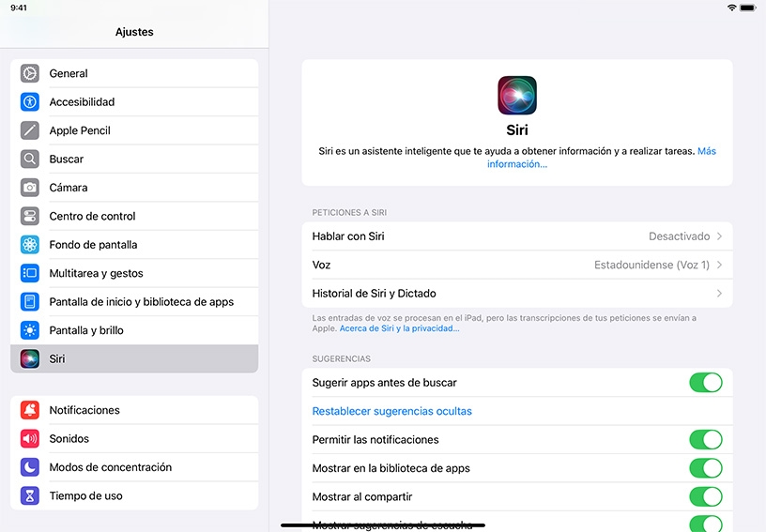This screenshot has height=532, width=766.
Task: Open Hablar con Siri chevron
Action: point(719,236)
